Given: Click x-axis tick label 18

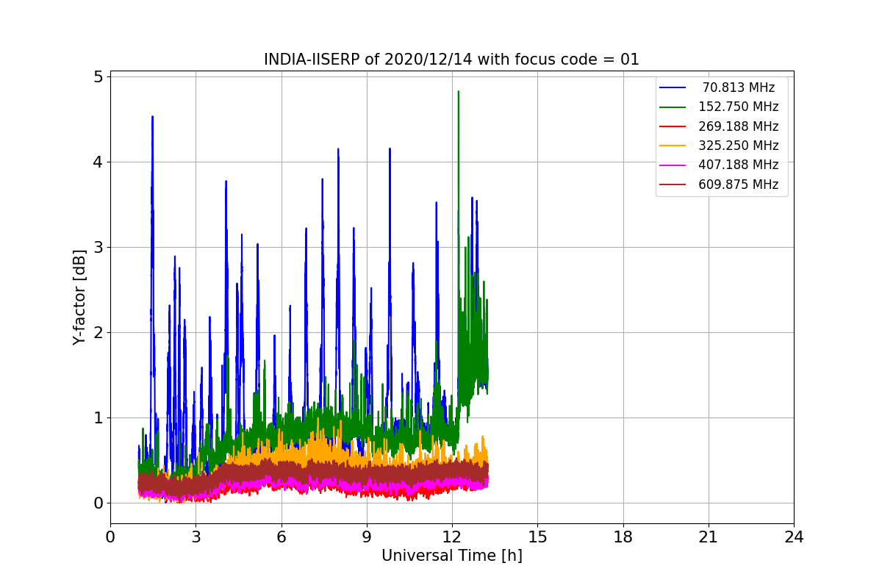Looking at the screenshot, I should (x=623, y=537).
